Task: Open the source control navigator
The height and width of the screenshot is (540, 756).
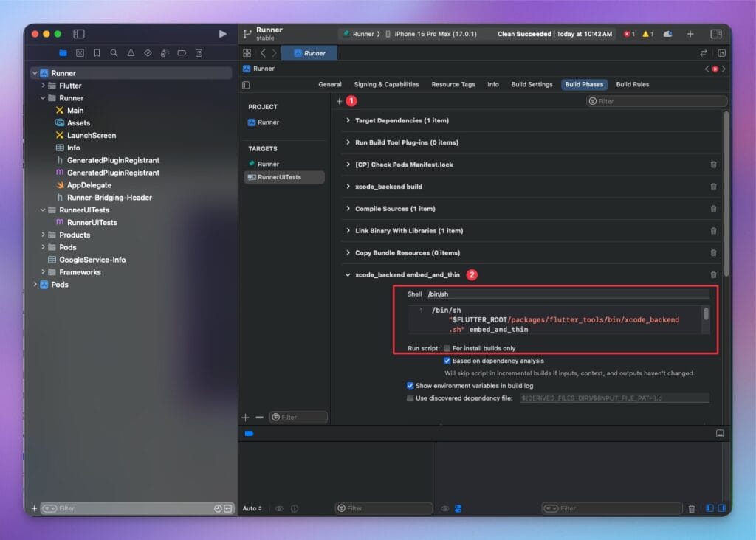Action: coord(80,53)
